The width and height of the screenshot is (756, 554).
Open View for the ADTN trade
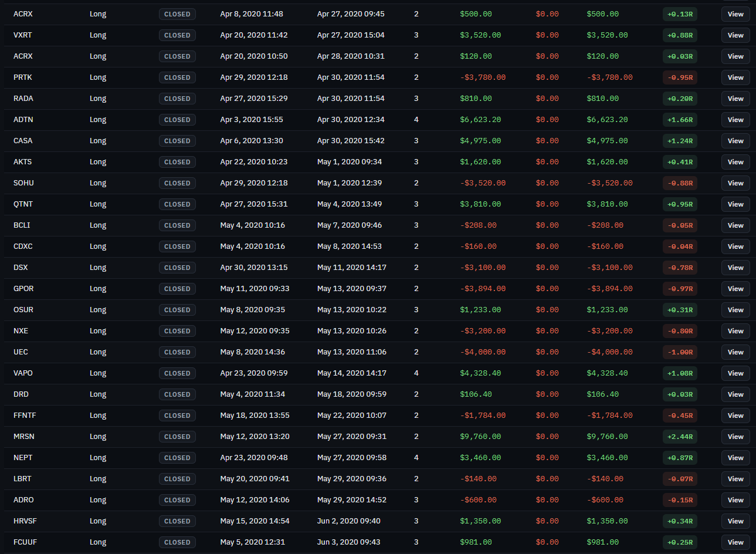[x=735, y=120]
